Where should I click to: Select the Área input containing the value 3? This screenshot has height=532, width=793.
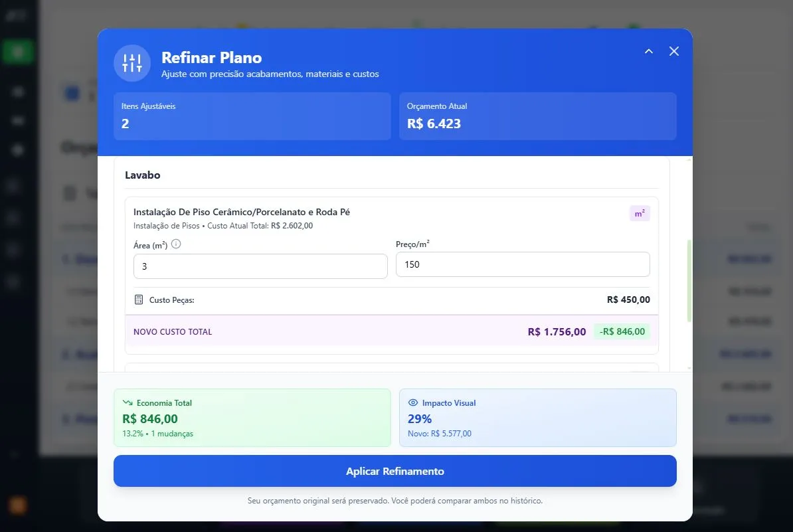pyautogui.click(x=260, y=265)
